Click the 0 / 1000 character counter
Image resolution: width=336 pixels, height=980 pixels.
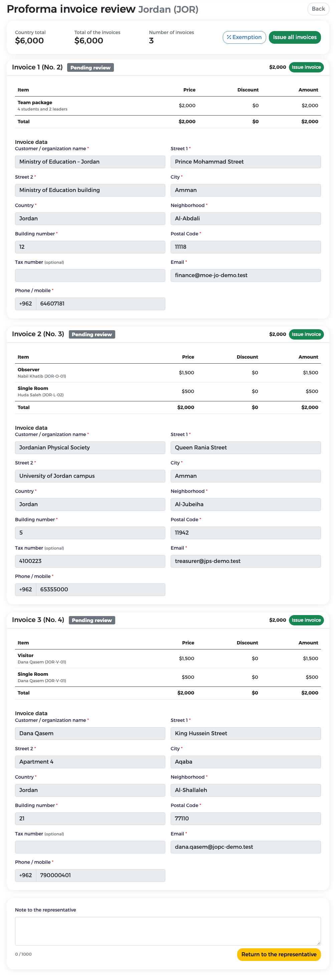[23, 954]
